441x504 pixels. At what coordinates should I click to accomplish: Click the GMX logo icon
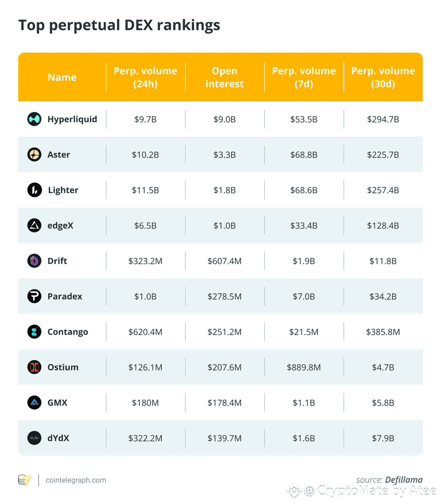[x=34, y=403]
